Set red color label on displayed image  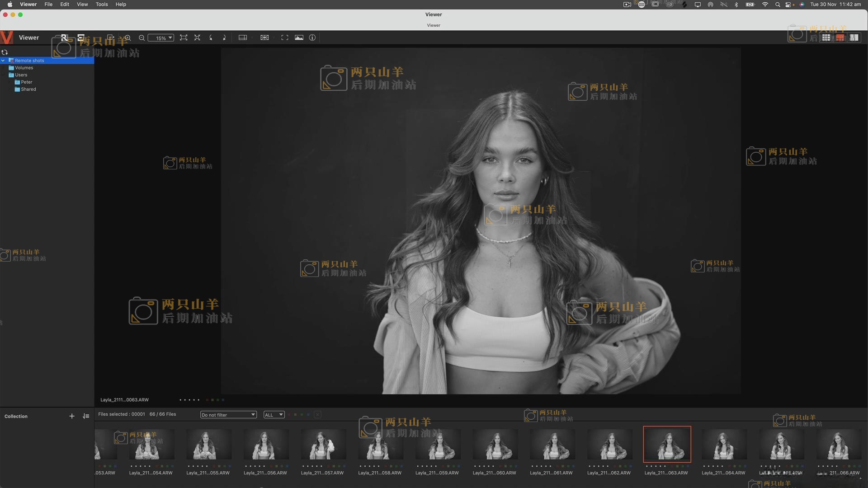coord(208,400)
